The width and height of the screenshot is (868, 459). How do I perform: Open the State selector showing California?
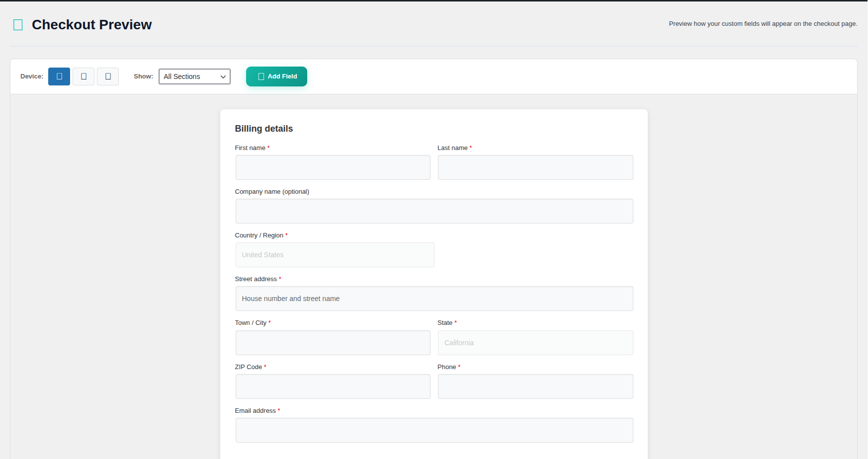(535, 343)
